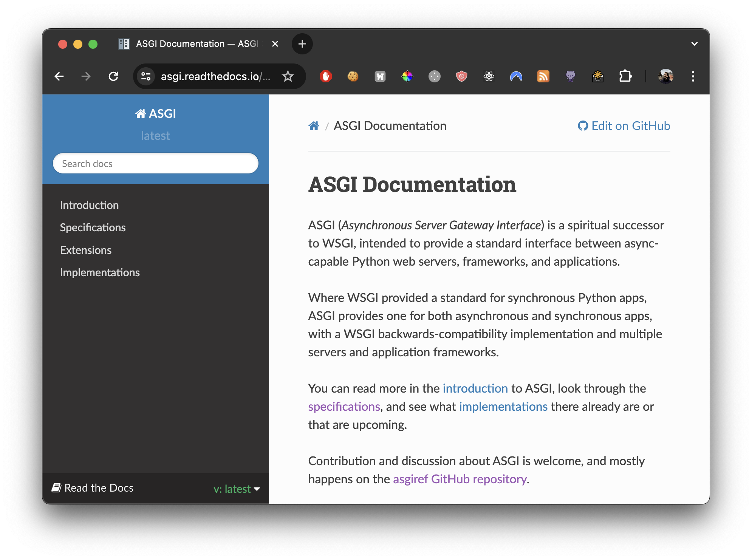Follow the asgiref GitHub repository link
The width and height of the screenshot is (752, 560).
click(x=460, y=479)
